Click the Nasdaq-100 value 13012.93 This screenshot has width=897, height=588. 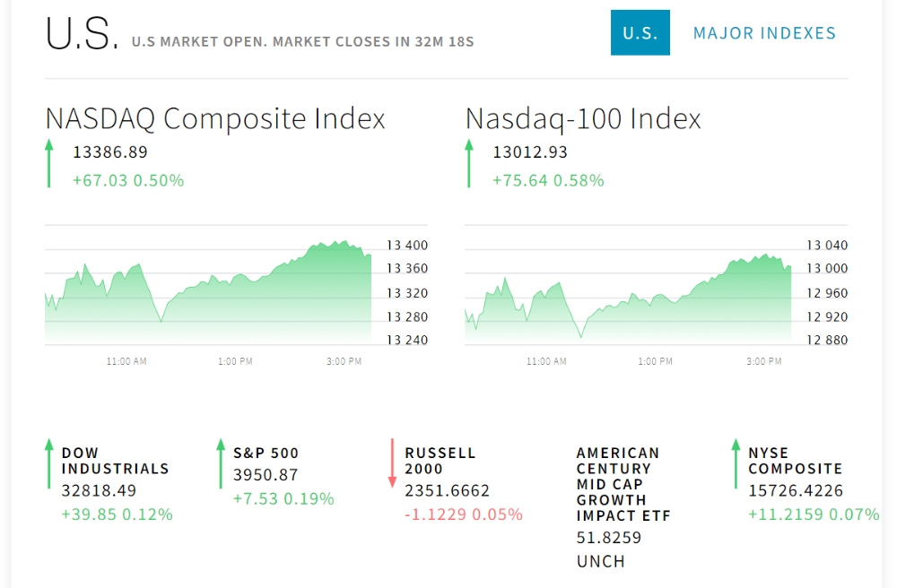530,152
